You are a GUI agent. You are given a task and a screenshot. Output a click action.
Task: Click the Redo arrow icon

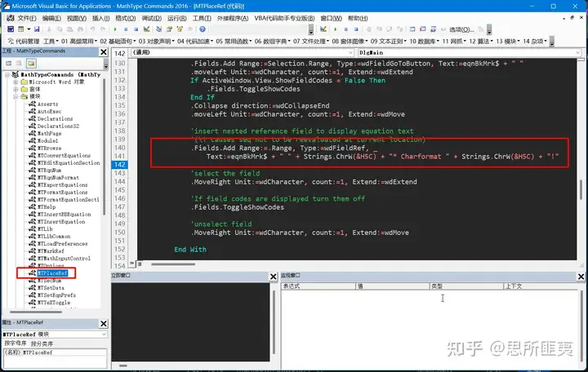tap(103, 29)
